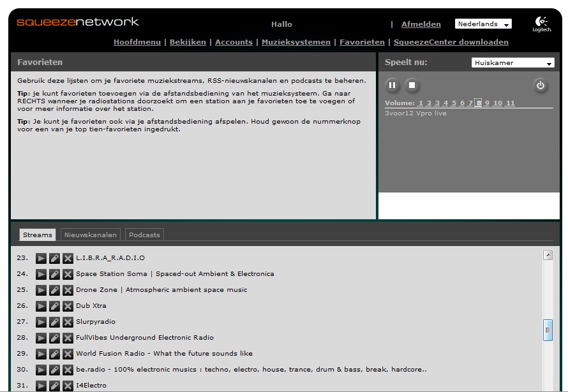568x392 pixels.
Task: Set volume to level 11
Action: click(x=511, y=103)
